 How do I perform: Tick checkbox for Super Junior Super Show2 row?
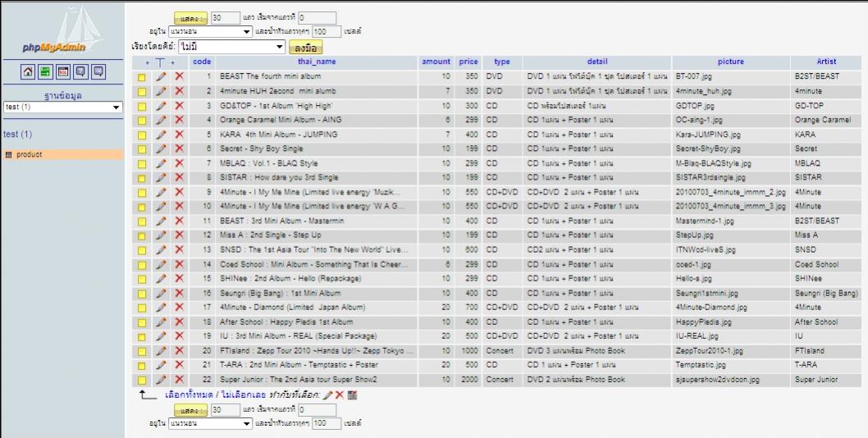pyautogui.click(x=142, y=381)
